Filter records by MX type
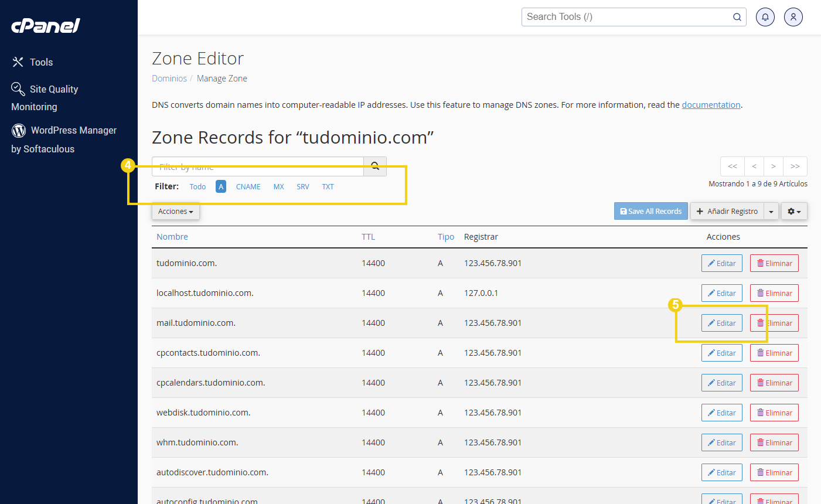Screen dimensions: 821x504 [278, 187]
